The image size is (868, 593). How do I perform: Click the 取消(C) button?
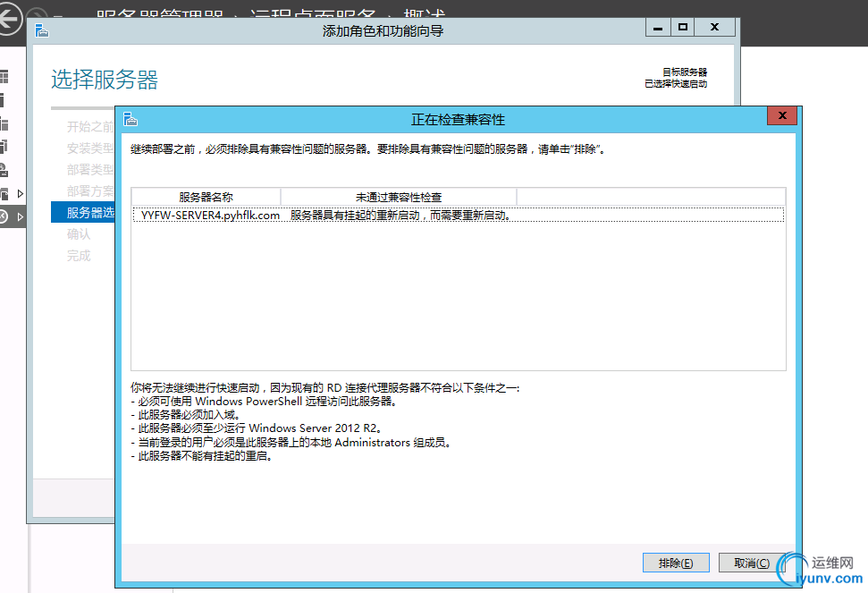click(x=751, y=563)
